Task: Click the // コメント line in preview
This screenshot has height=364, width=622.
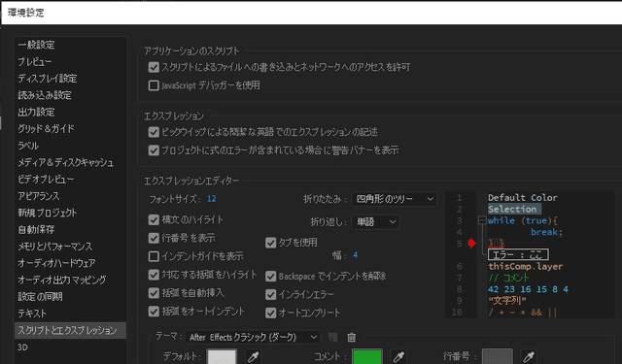Action: (x=508, y=278)
